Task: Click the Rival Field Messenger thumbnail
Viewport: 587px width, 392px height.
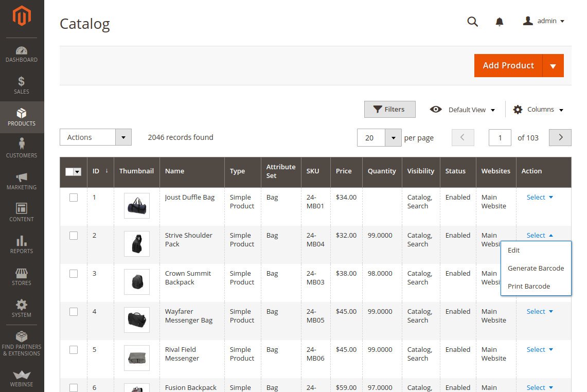Action: click(137, 358)
